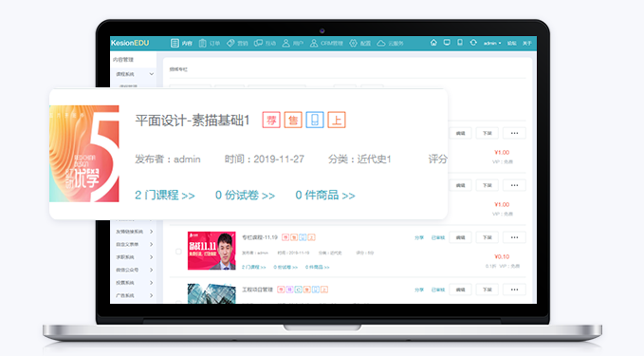Open the 0份试卷 link under 专栏课程-11.19
This screenshot has width=644, height=356.
[285, 267]
